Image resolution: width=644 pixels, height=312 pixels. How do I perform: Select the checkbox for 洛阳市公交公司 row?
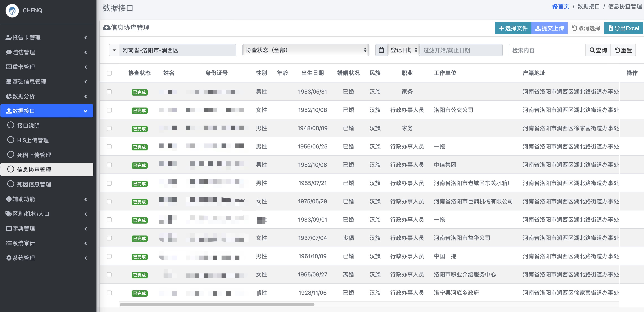109,110
